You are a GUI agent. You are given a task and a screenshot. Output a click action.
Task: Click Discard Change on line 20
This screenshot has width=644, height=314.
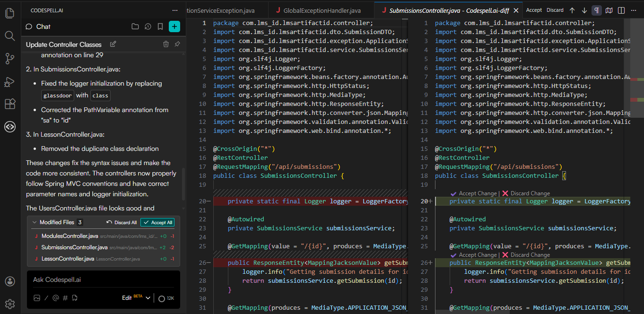[x=526, y=193]
